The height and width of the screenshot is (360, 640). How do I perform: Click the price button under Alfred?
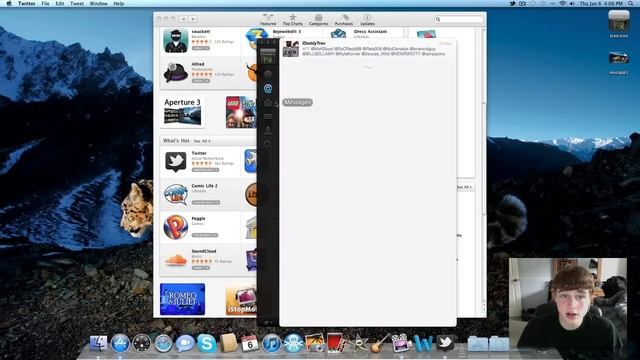[x=200, y=81]
